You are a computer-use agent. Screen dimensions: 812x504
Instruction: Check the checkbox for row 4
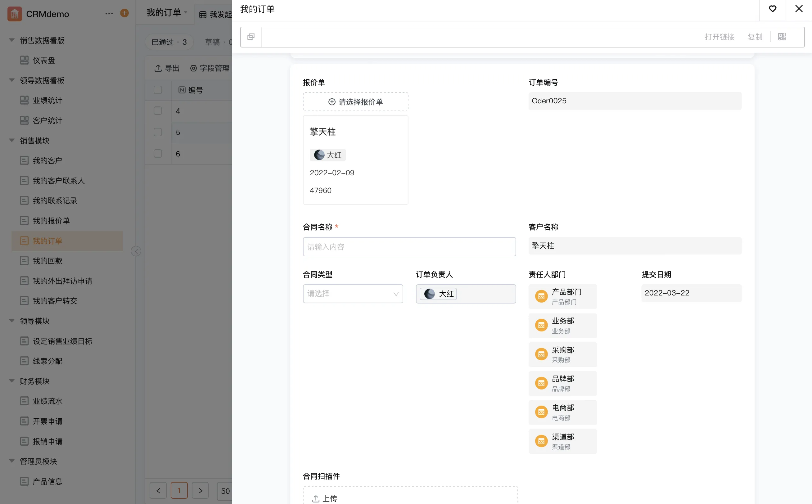[x=158, y=111]
